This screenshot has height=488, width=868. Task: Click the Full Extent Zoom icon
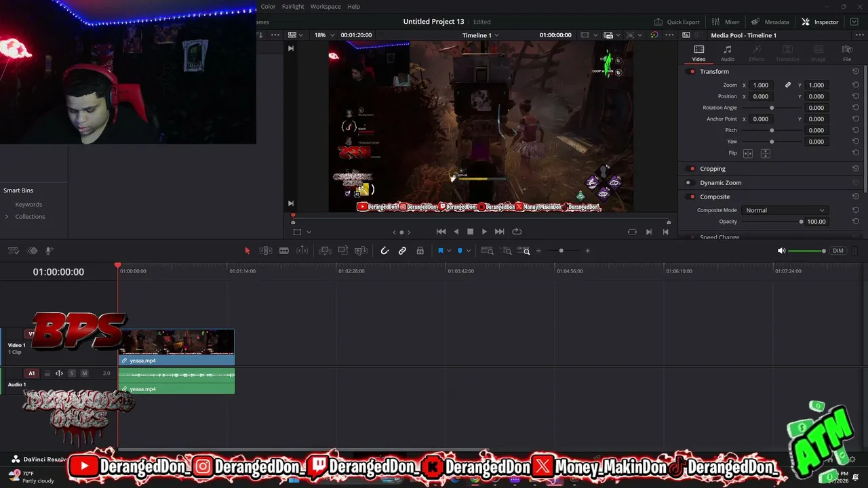[487, 251]
